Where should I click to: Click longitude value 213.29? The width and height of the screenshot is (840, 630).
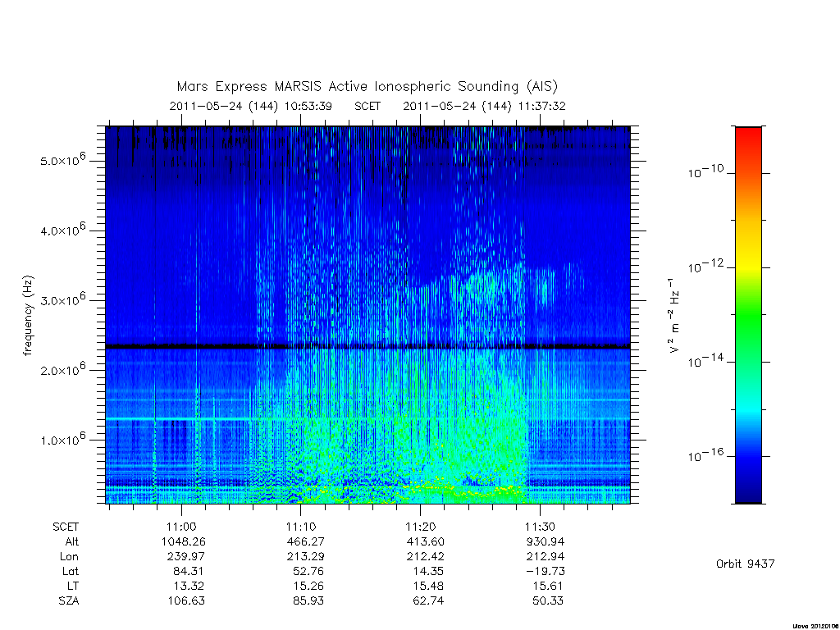(305, 557)
